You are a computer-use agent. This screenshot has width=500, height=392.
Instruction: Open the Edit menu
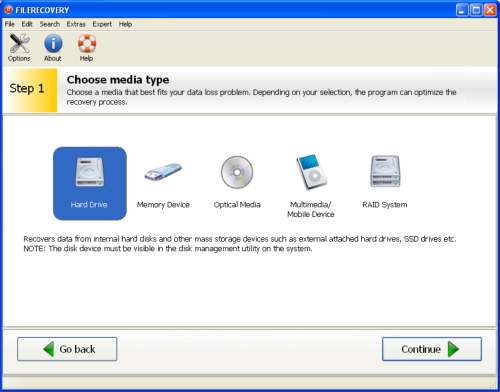click(27, 24)
